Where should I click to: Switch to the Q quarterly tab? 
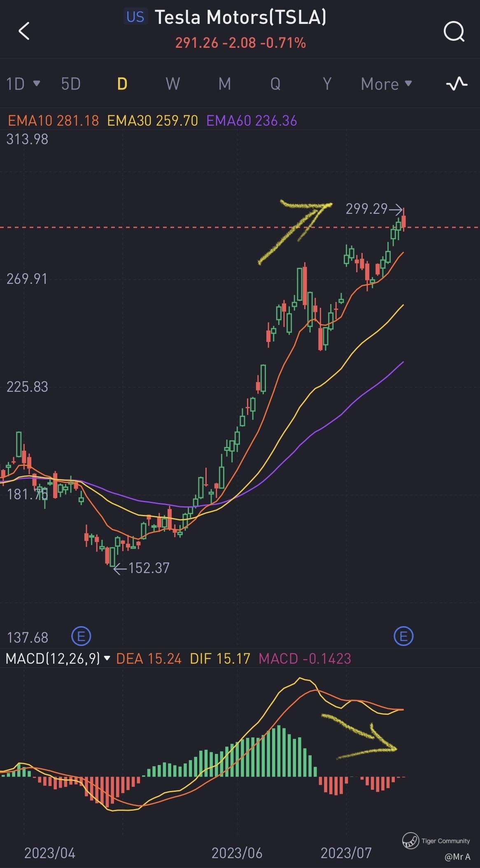pyautogui.click(x=275, y=84)
